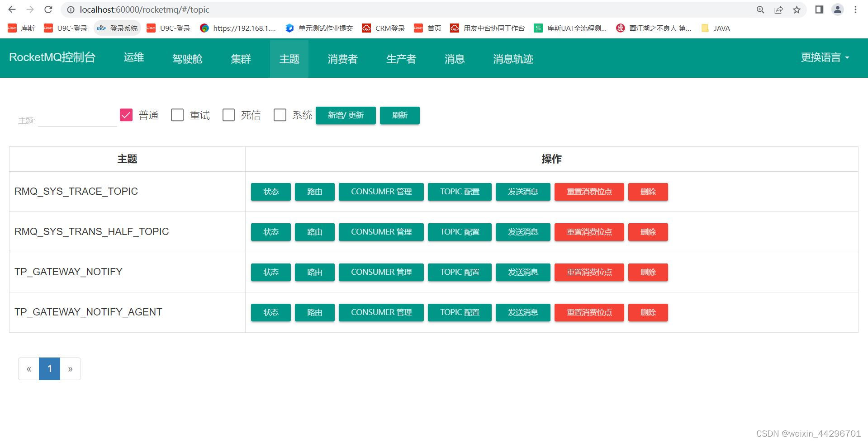Enable the 死信 topic filter
This screenshot has width=868, height=442.
tap(229, 115)
